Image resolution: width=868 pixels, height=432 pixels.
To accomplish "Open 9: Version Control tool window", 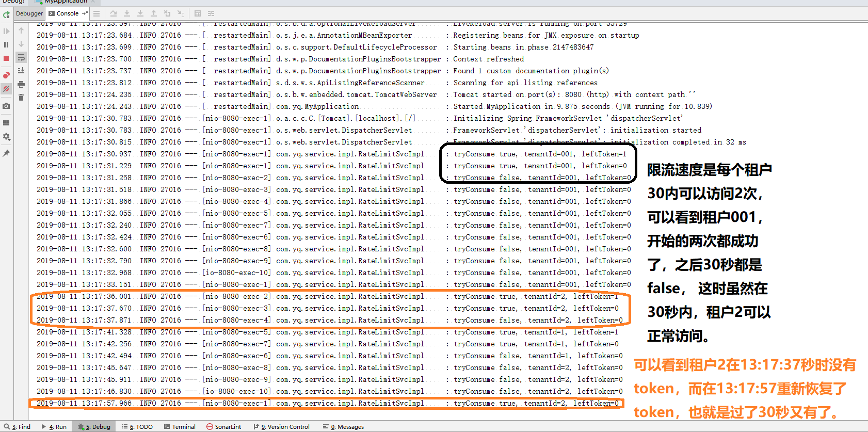I will tap(282, 427).
